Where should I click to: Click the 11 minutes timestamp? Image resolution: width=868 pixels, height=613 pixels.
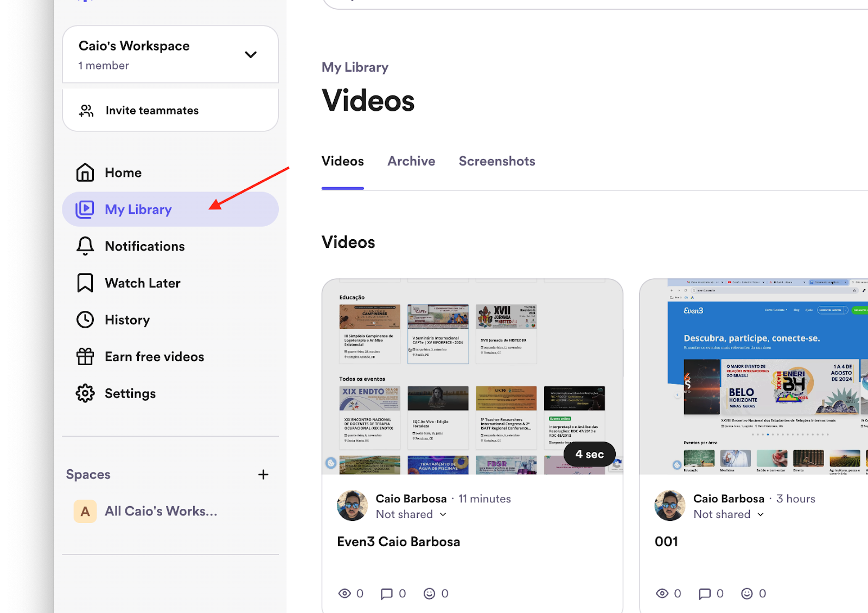point(484,499)
